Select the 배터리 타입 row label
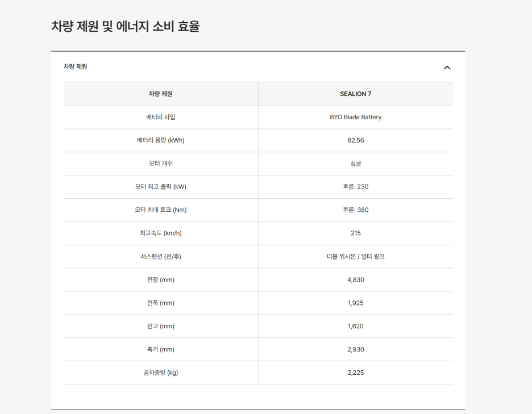This screenshot has height=414, width=532. point(160,117)
